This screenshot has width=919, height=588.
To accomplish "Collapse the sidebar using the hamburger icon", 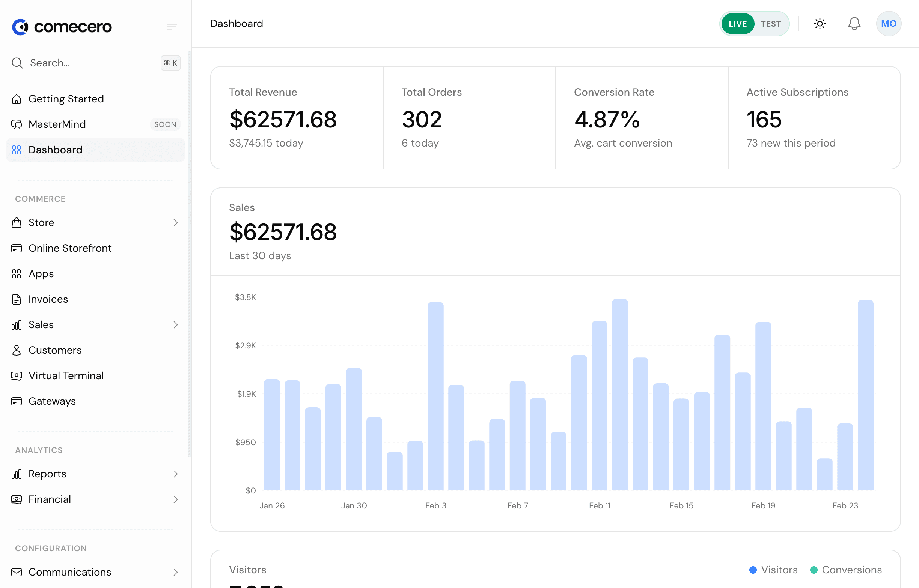I will [x=172, y=26].
